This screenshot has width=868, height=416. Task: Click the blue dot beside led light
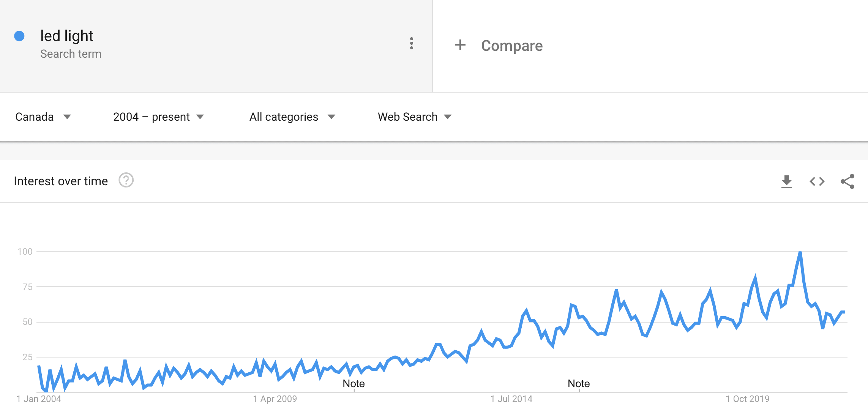point(19,36)
